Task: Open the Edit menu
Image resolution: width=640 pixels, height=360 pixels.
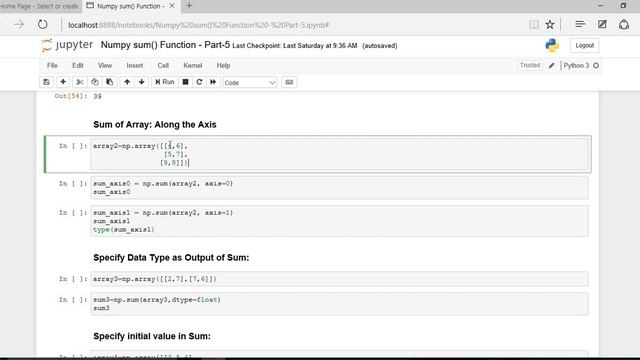Action: [78, 65]
